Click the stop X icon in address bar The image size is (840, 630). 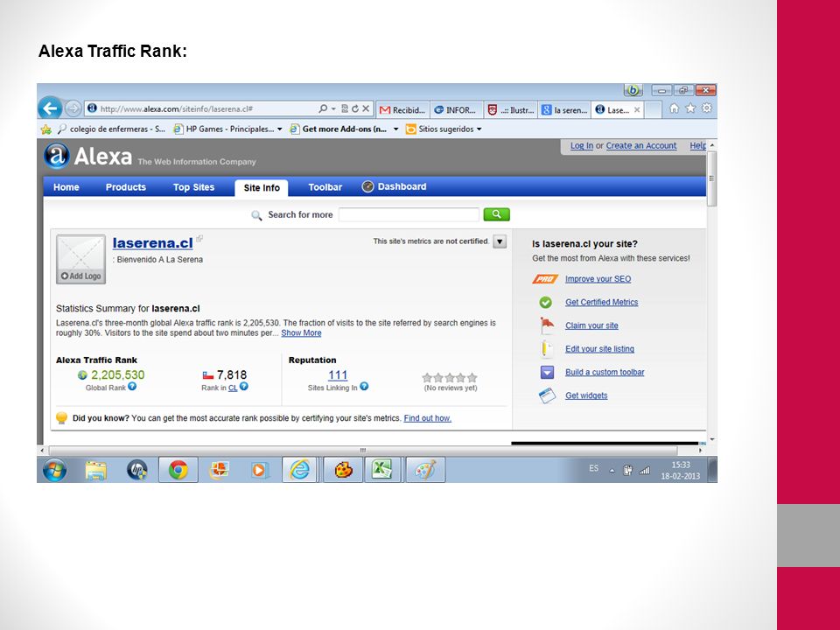pyautogui.click(x=366, y=108)
